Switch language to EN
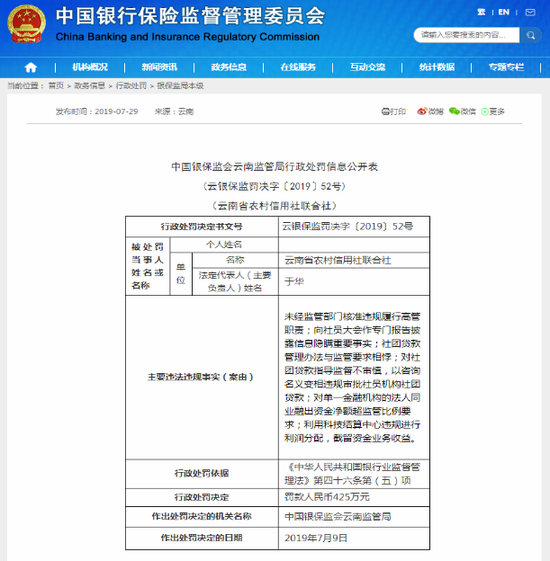550x561 pixels. (503, 13)
